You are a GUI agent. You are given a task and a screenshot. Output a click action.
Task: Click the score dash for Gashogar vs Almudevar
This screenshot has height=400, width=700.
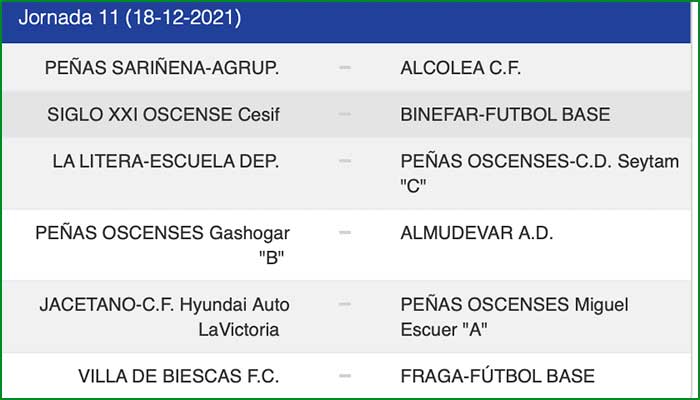click(345, 233)
